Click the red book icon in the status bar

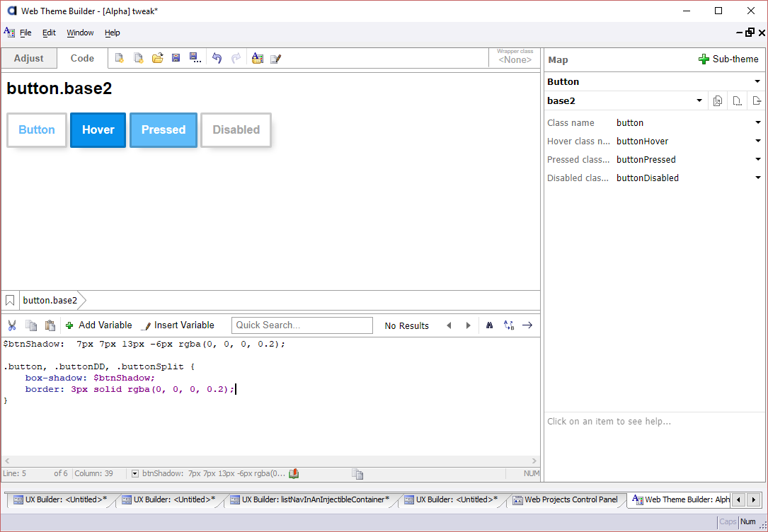[x=294, y=474]
